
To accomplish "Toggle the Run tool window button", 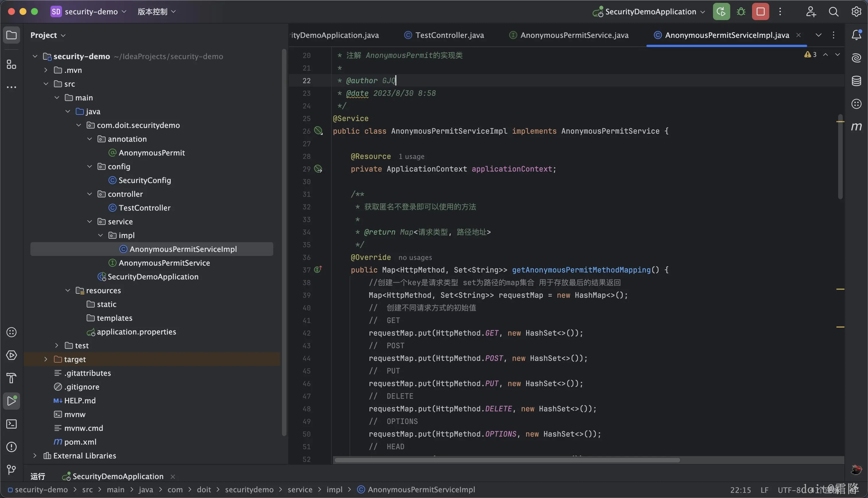I will coord(11,401).
